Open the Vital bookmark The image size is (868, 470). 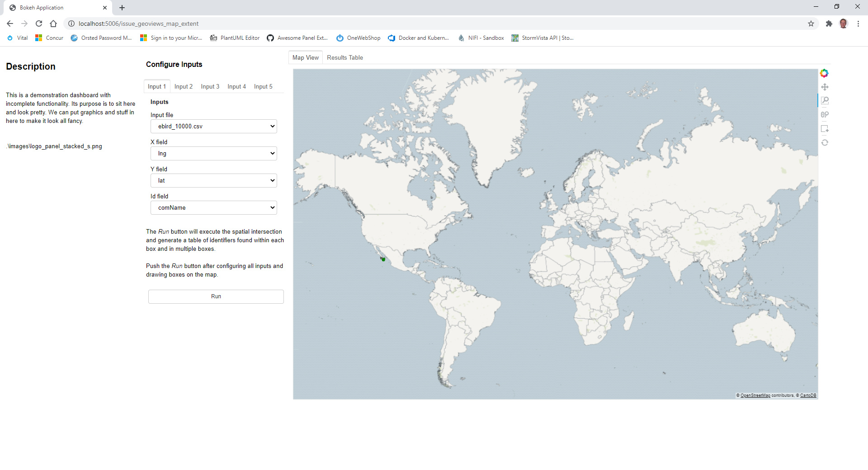pos(18,38)
